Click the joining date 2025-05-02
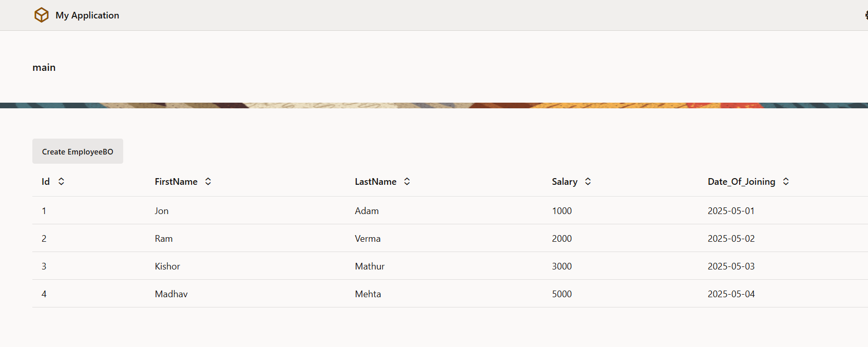 731,239
